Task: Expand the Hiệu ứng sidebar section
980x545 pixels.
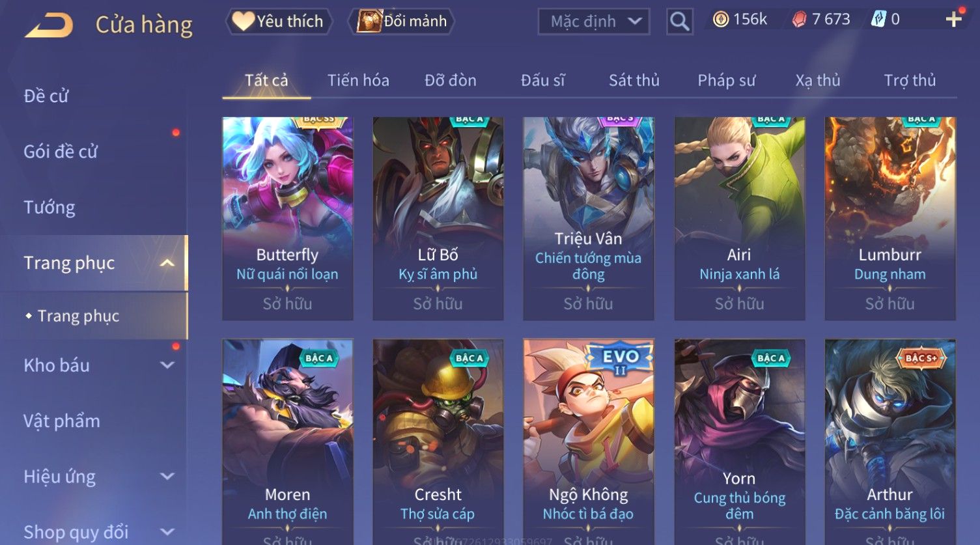Action: tap(167, 477)
